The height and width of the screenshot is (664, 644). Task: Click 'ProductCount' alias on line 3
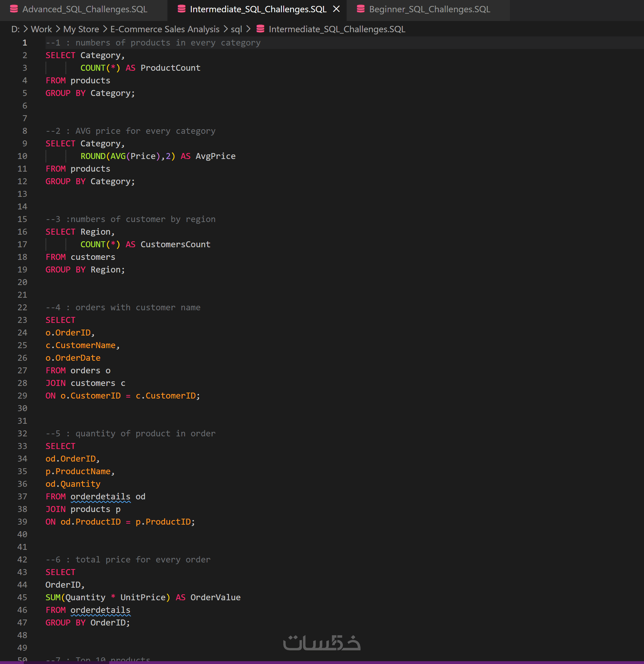171,68
